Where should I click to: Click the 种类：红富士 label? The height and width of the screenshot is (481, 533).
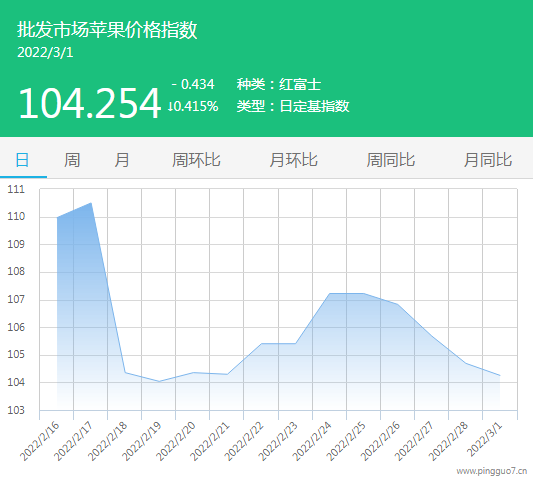(x=279, y=84)
